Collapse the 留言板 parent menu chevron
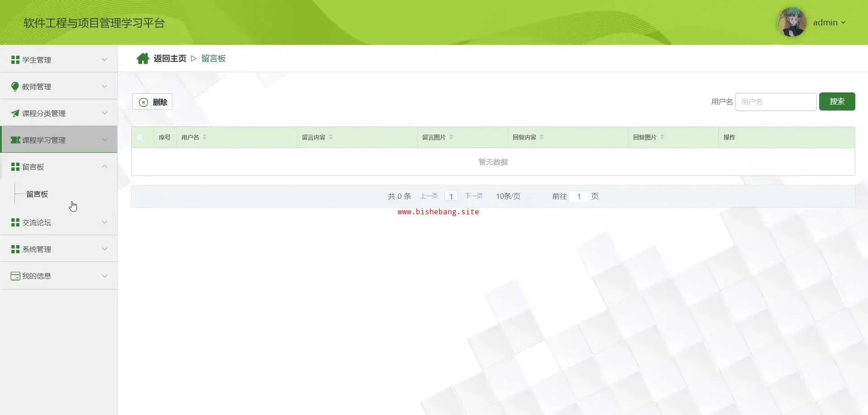 (x=105, y=166)
